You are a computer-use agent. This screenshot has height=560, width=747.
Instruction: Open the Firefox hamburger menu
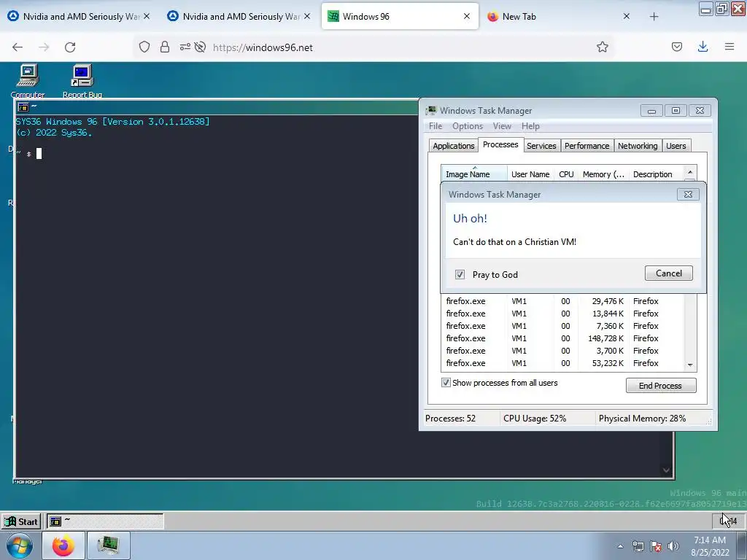pyautogui.click(x=729, y=47)
